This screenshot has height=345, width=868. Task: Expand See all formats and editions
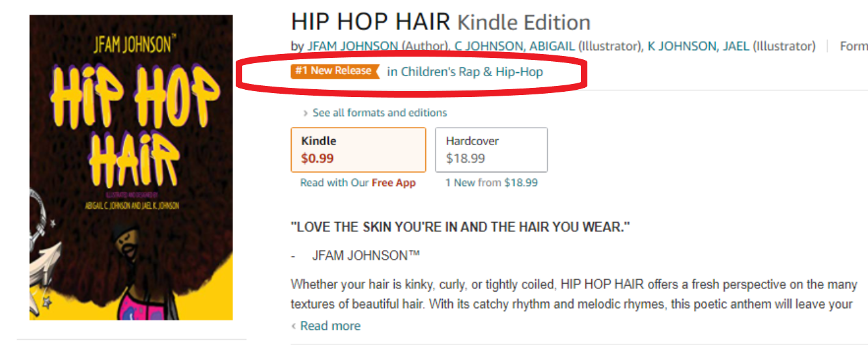click(380, 113)
